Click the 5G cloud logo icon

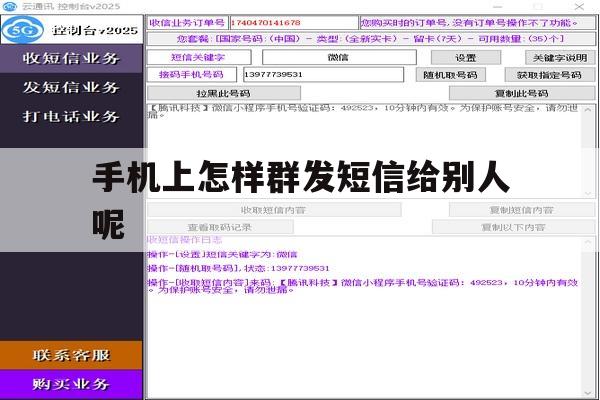[23, 29]
